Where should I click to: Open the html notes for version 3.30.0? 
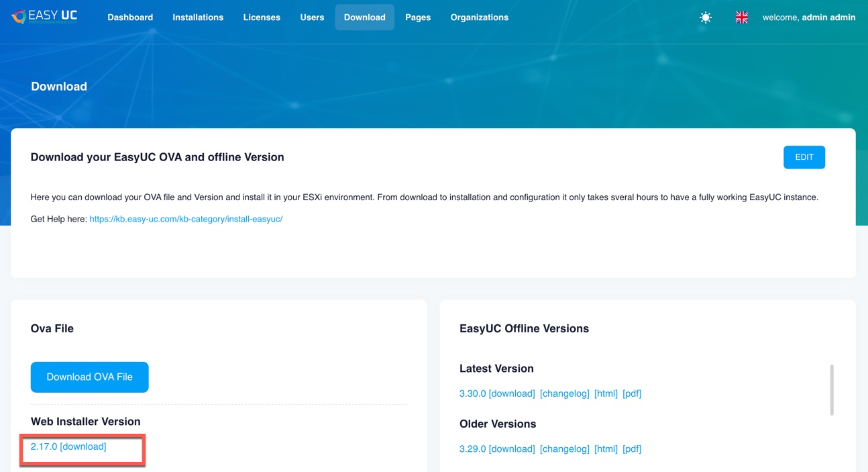(x=606, y=393)
